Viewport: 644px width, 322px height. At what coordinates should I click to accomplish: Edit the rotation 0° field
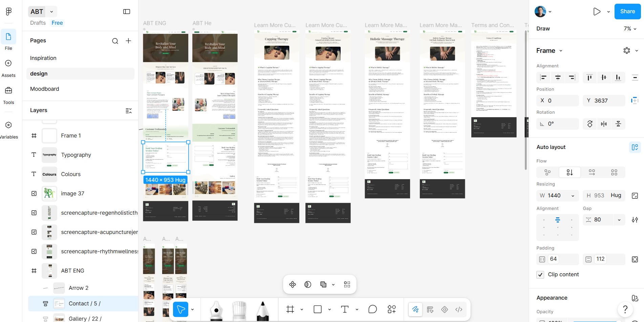(557, 124)
